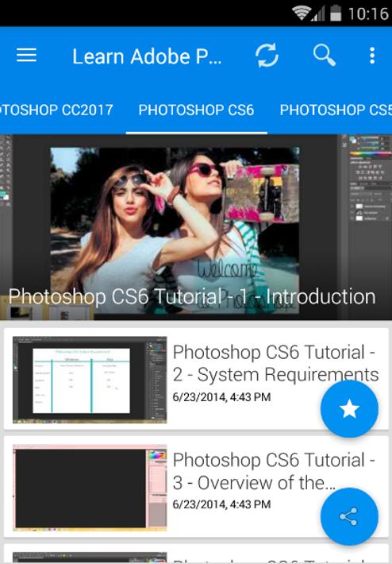The height and width of the screenshot is (564, 392).
Task: Switch to the Photoshop CC2017 tab
Action: [x=57, y=110]
